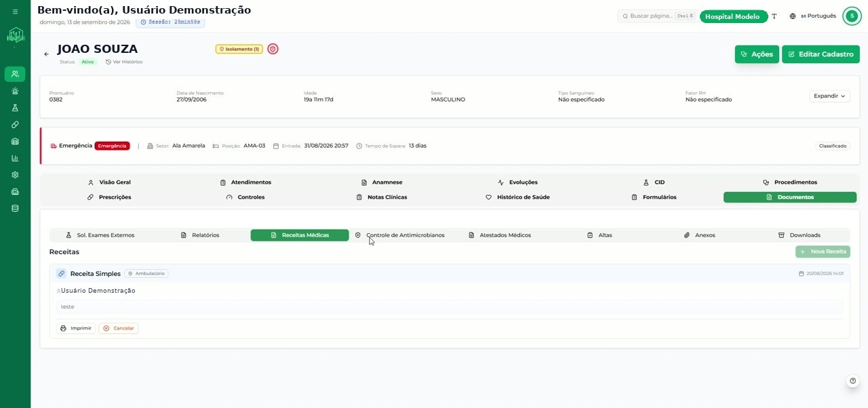868x408 pixels.
Task: Switch to Atestados Médicos subtab
Action: coord(500,235)
